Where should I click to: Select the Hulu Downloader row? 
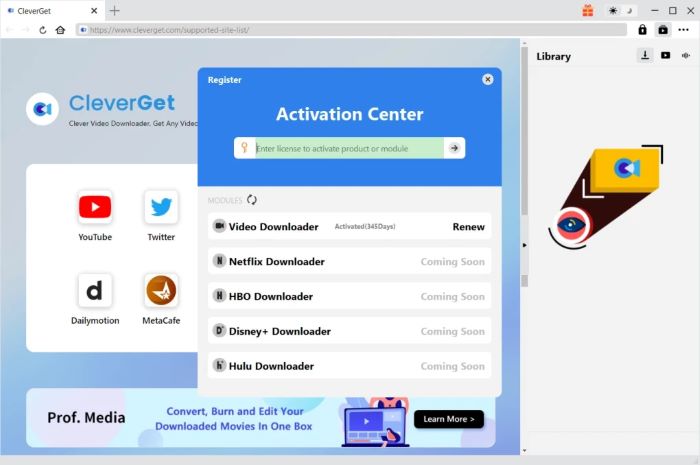pos(349,365)
